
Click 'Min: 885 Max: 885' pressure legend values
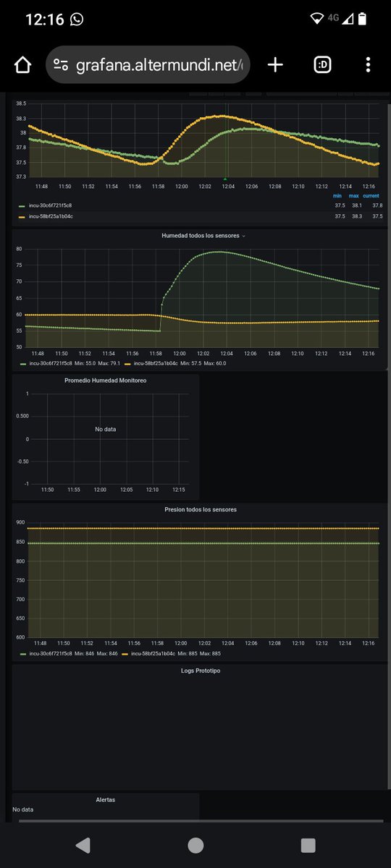[198, 653]
